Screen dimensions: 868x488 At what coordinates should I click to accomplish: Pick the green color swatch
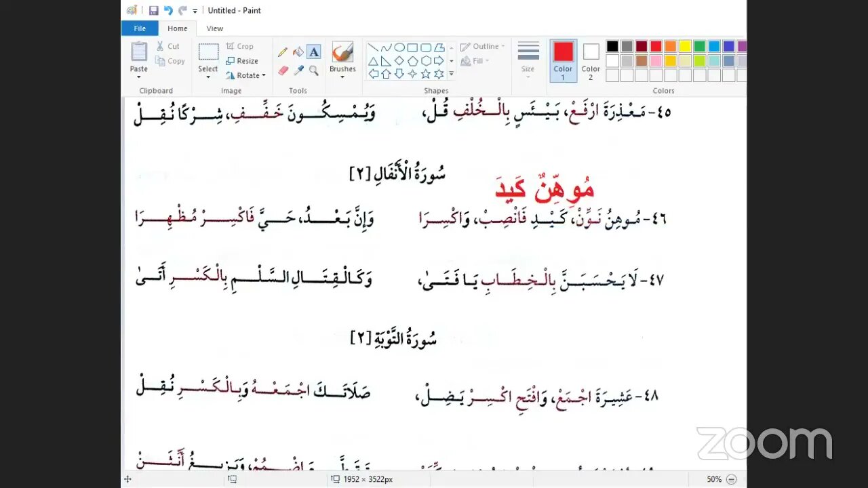click(x=700, y=46)
